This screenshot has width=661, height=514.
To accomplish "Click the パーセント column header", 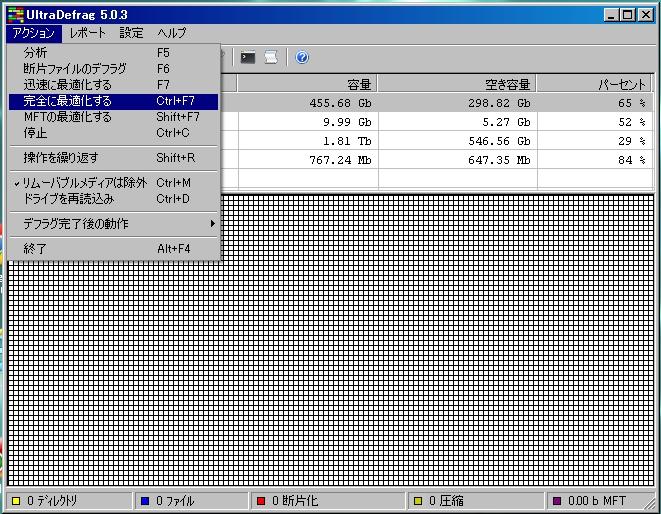I will pos(594,84).
